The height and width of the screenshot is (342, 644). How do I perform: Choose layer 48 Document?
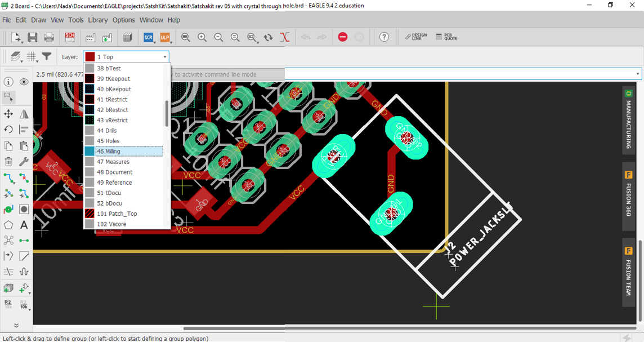click(x=124, y=172)
